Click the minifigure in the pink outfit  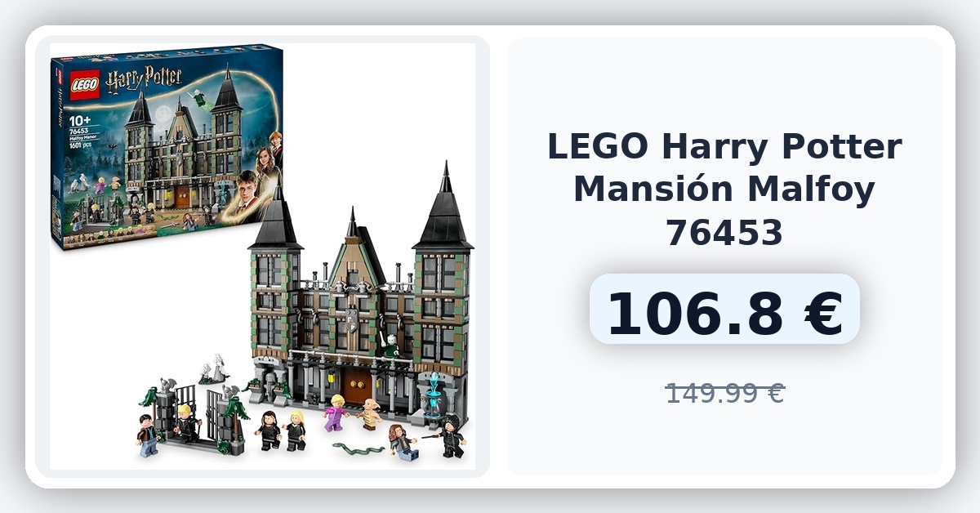pos(335,413)
